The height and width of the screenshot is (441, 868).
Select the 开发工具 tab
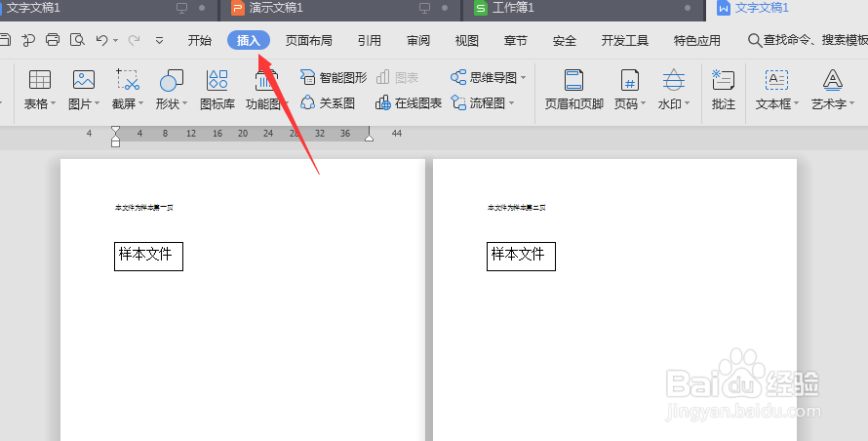point(625,40)
